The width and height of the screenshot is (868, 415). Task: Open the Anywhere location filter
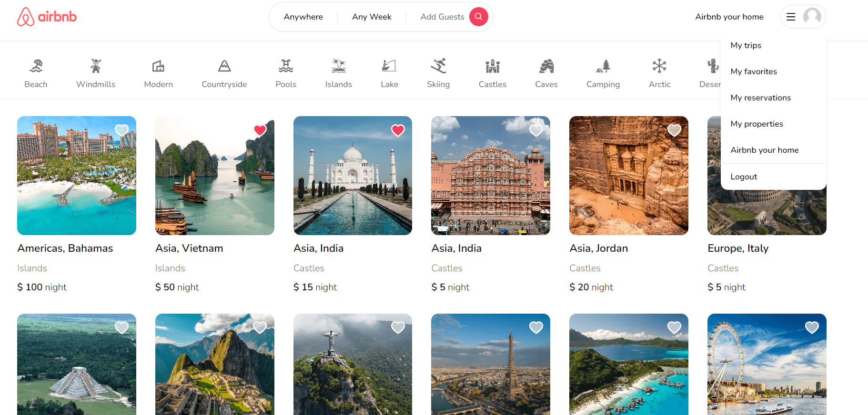[x=303, y=17]
